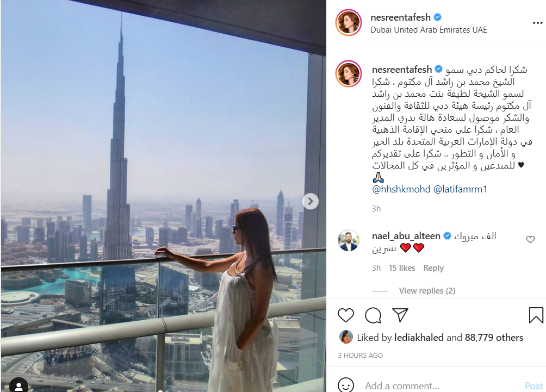546x392 pixels.
Task: Go to next photo with arrow
Action: click(311, 201)
